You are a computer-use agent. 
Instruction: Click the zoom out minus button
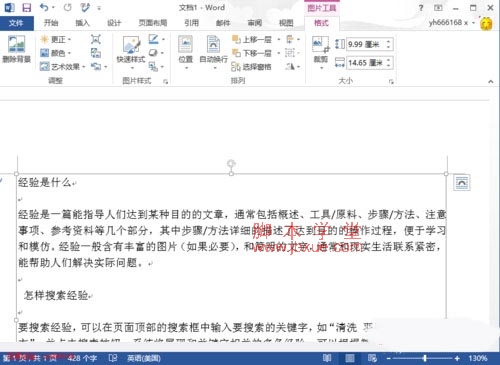click(x=389, y=358)
